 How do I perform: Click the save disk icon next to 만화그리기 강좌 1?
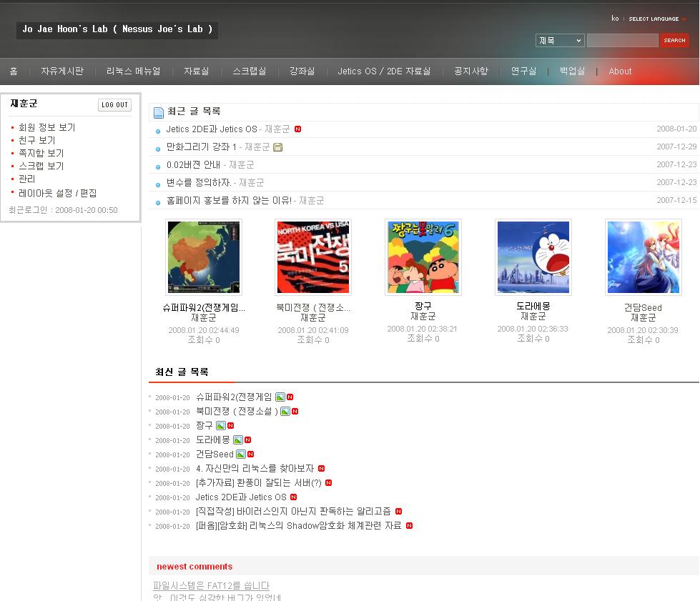pyautogui.click(x=277, y=147)
